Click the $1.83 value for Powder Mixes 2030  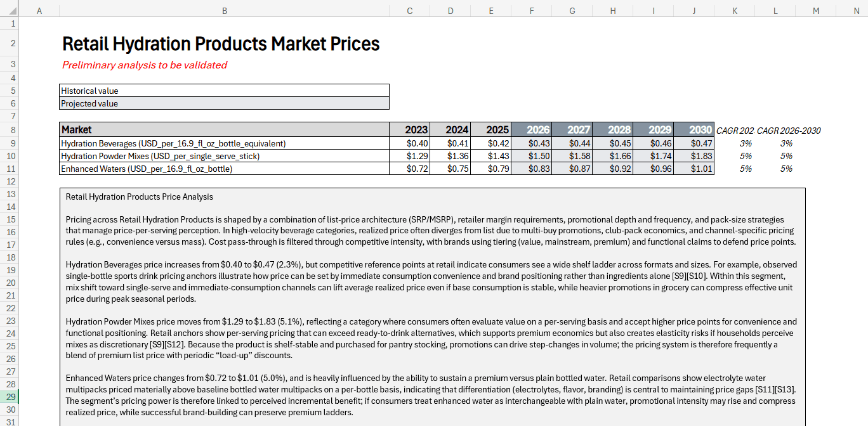point(694,156)
